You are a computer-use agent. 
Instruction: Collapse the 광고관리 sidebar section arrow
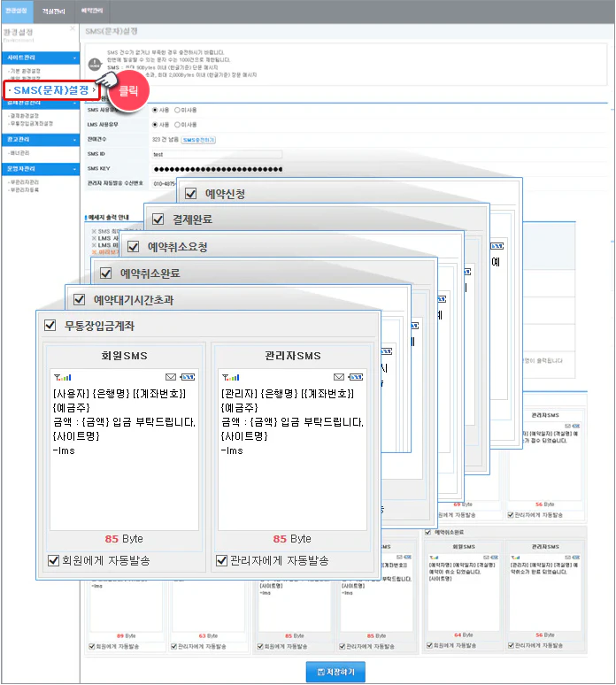point(74,140)
